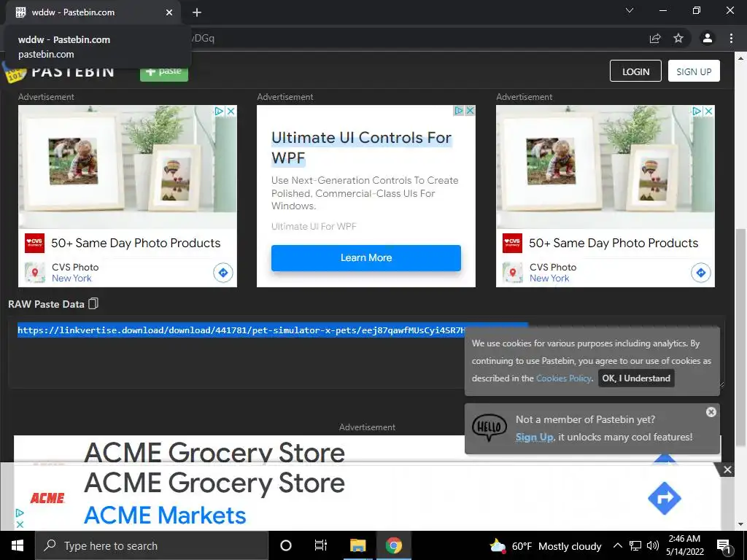Click CVS Photo New York on left ad
This screenshot has width=747, height=560.
coord(75,273)
